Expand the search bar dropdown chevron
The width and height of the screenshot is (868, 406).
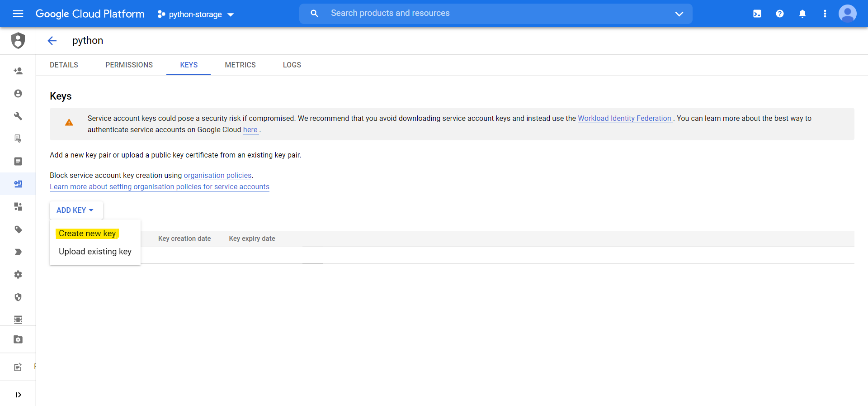click(x=679, y=14)
